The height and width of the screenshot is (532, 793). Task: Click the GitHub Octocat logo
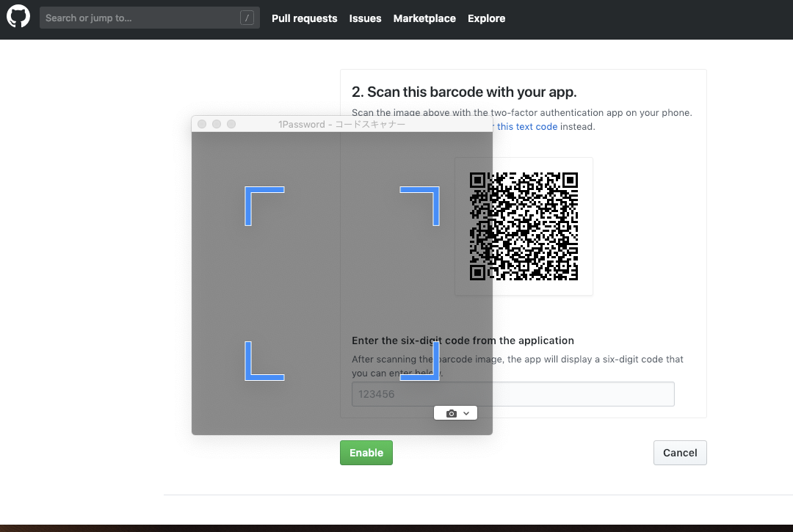point(18,18)
